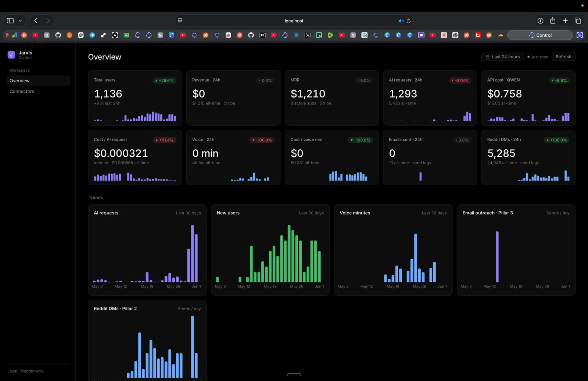588x381 pixels.
Task: Click the Safari sidebar toggle icon
Action: pyautogui.click(x=10, y=21)
